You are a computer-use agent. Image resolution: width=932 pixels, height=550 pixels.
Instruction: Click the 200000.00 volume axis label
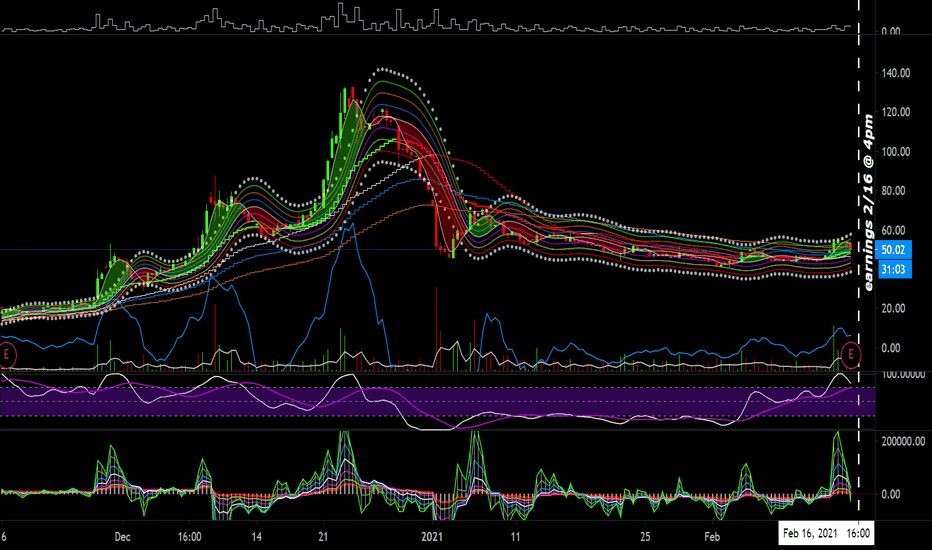903,441
